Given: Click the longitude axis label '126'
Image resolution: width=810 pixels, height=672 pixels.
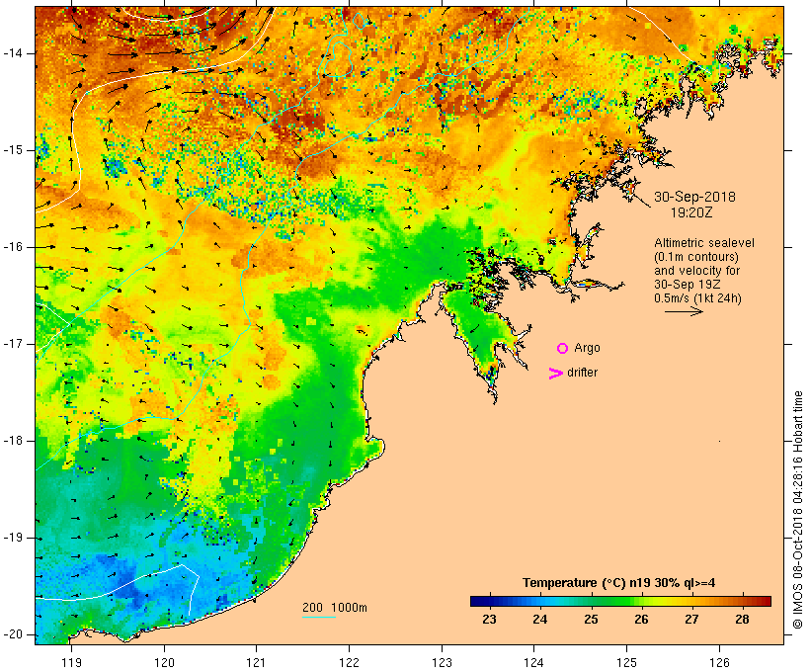Looking at the screenshot, I should point(719,662).
